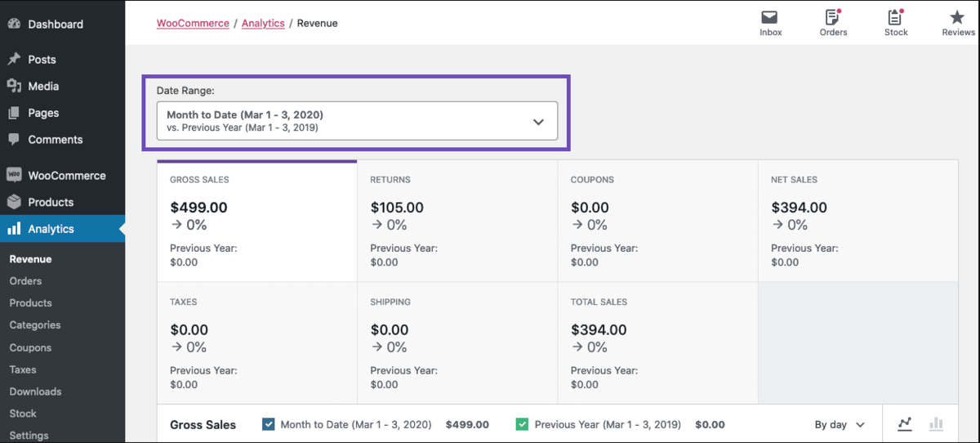Select Orders in Analytics submenu

25,281
